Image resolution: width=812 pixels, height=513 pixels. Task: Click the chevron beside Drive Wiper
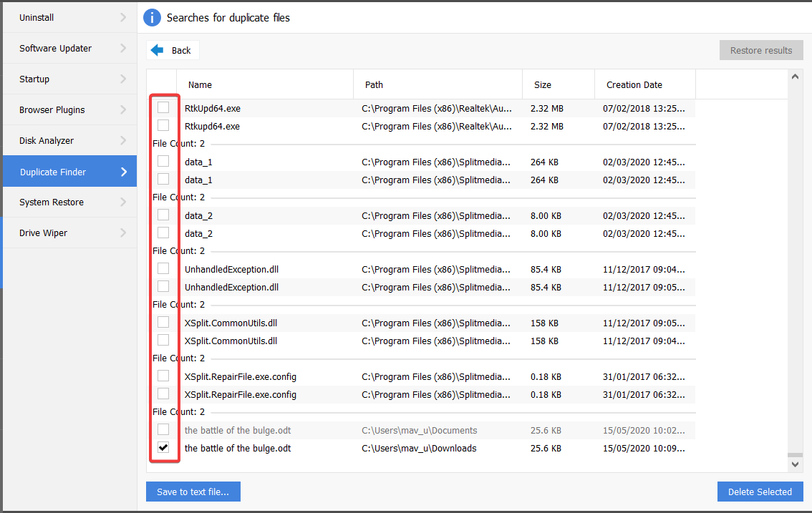(123, 233)
